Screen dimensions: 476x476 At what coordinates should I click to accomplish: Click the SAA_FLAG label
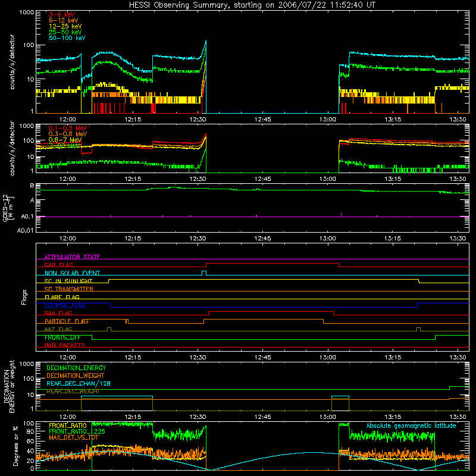(58, 313)
